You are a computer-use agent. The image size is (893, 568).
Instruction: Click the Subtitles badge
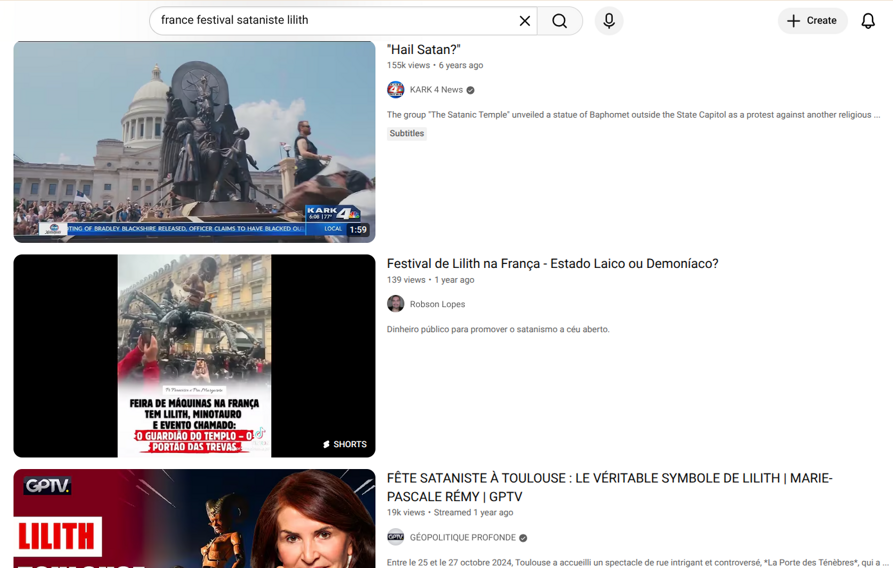coord(407,133)
